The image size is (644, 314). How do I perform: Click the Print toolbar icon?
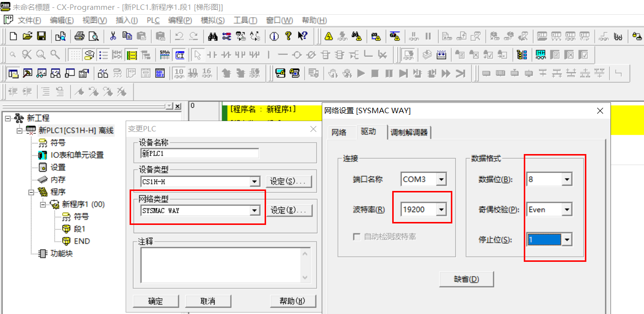point(79,36)
